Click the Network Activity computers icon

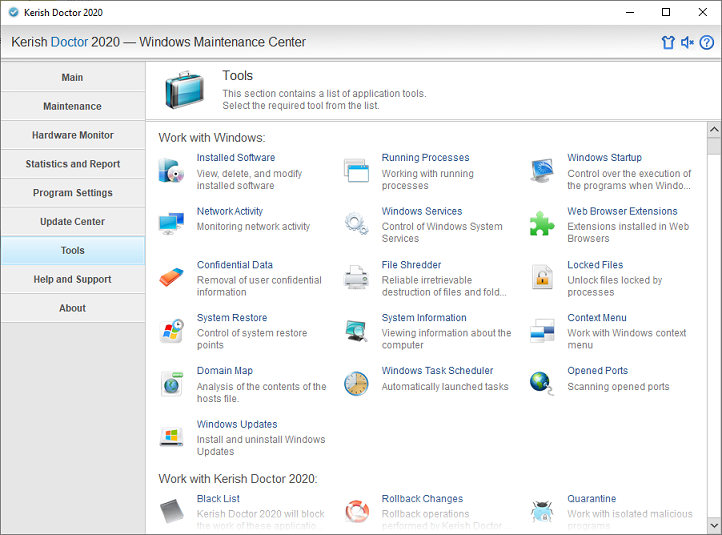click(x=171, y=224)
